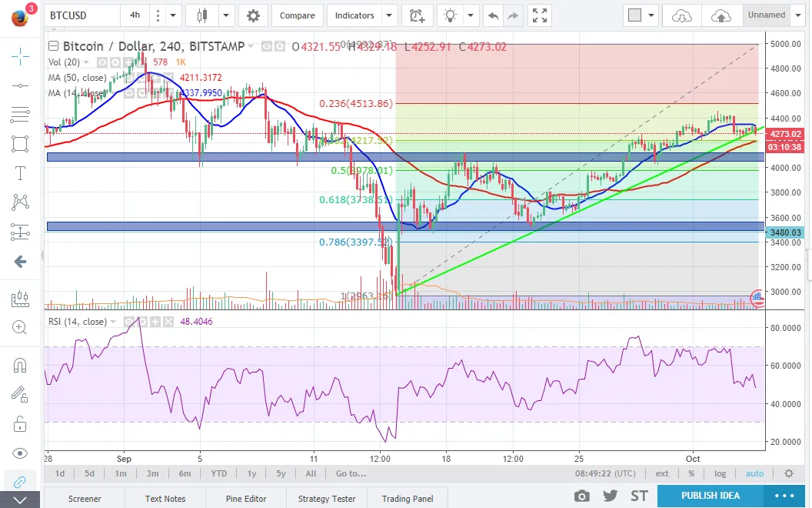Click the PUBLISH IDEA button

[710, 496]
